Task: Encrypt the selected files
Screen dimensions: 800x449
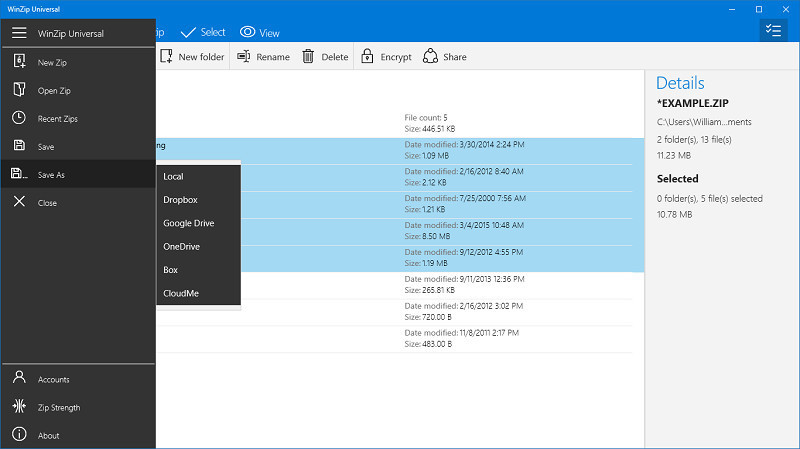Action: 386,57
